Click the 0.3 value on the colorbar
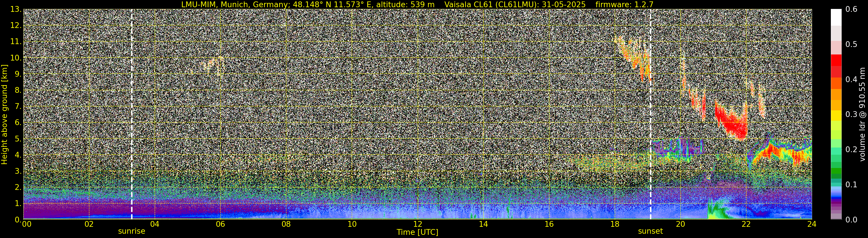This screenshot has width=868, height=238. 851,114
